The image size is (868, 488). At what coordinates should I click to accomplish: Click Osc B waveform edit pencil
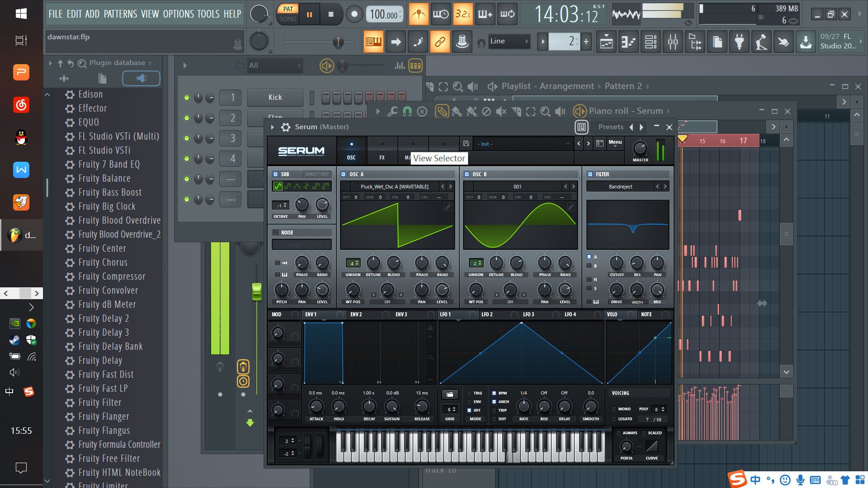click(x=571, y=207)
